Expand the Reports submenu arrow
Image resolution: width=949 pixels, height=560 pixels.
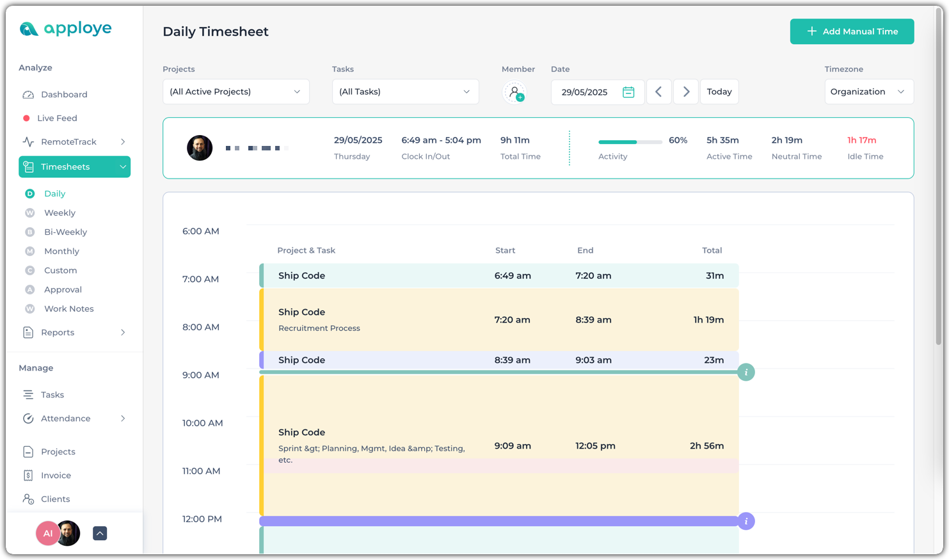point(123,333)
